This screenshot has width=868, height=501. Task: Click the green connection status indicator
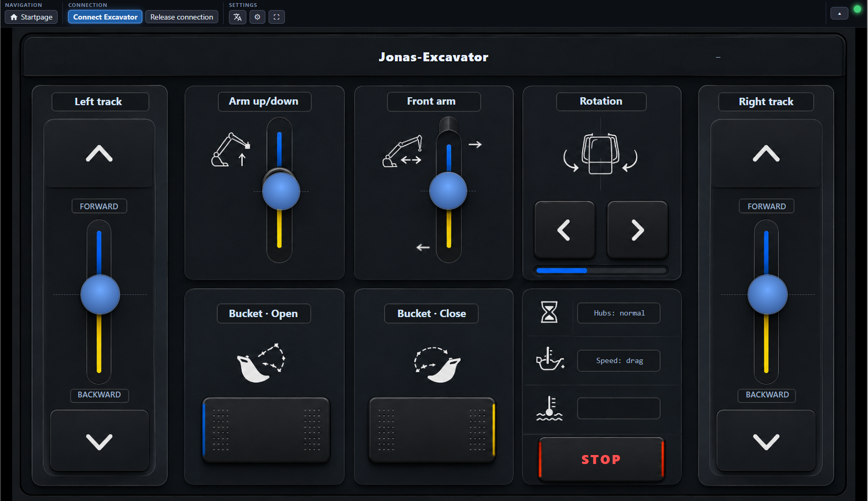pyautogui.click(x=857, y=10)
